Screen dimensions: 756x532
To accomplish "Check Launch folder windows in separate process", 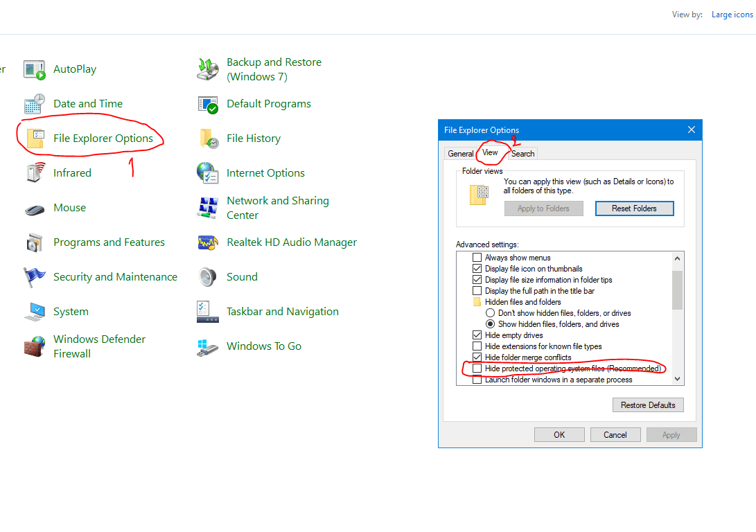I will (477, 380).
